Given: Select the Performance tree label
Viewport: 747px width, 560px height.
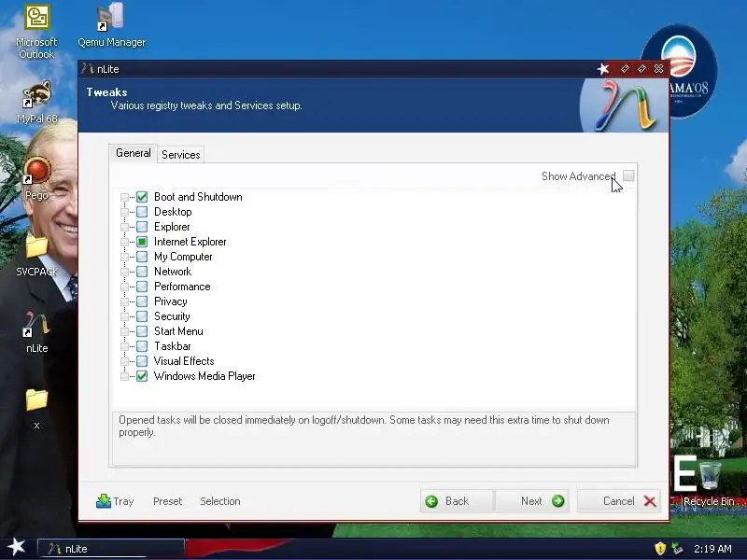Looking at the screenshot, I should tap(182, 287).
